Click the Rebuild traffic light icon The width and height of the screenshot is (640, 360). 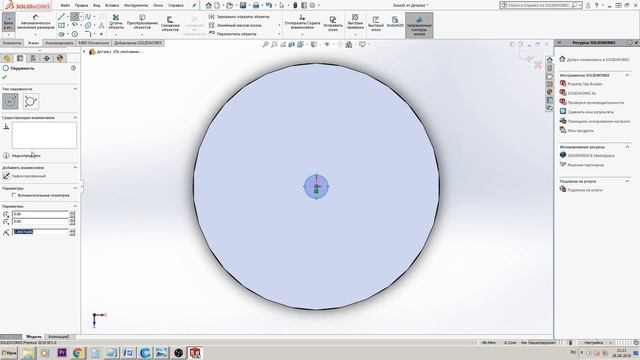pyautogui.click(x=295, y=5)
